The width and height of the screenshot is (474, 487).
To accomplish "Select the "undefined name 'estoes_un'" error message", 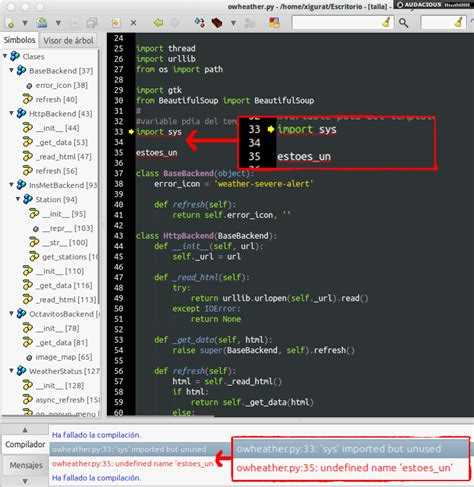I will click(x=133, y=464).
